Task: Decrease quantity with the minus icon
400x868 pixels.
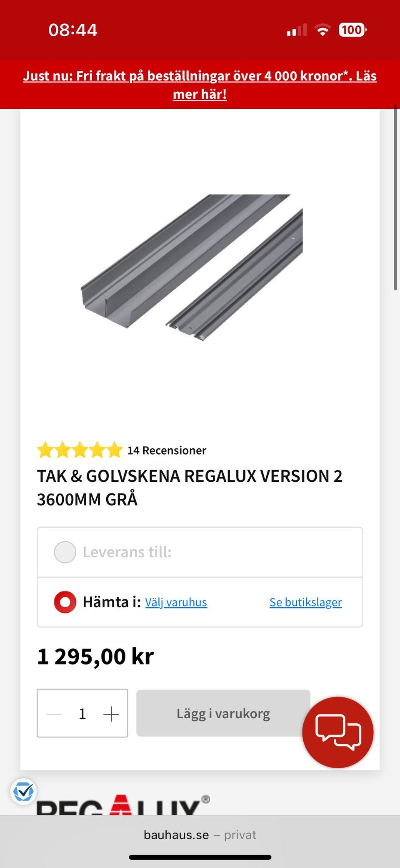Action: pyautogui.click(x=54, y=714)
